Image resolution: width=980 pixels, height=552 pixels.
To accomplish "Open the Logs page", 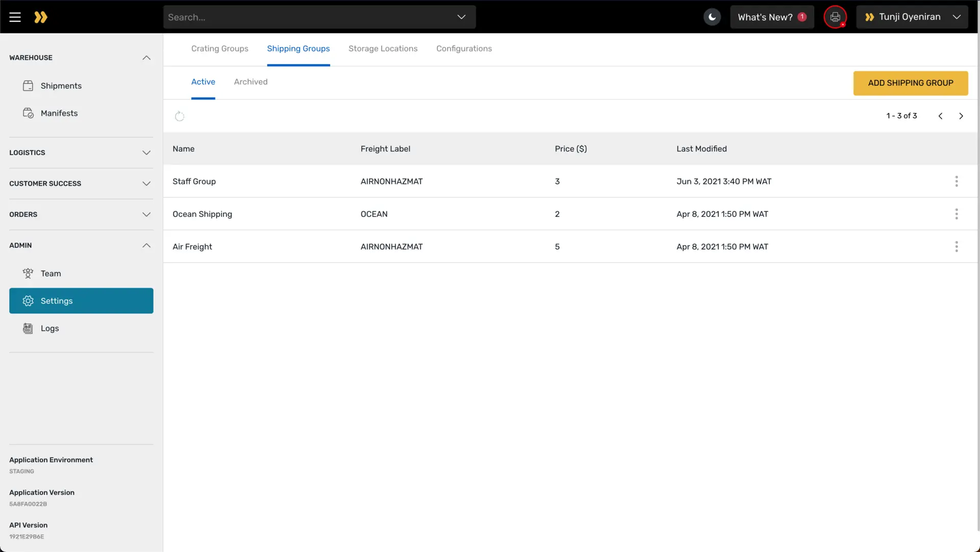I will pyautogui.click(x=81, y=329).
